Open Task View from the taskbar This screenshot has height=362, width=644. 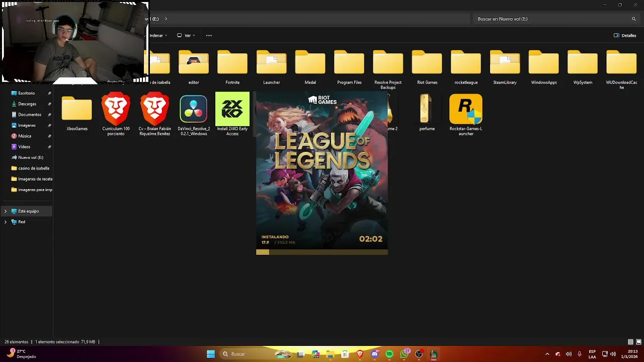click(x=301, y=354)
